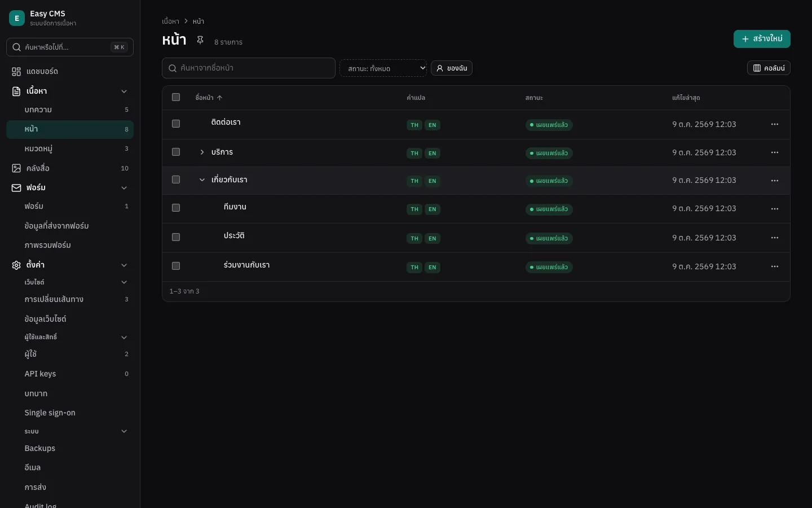This screenshot has width=812, height=508.
Task: Check the เกี่ยวกับเรา row checkbox
Action: click(176, 179)
